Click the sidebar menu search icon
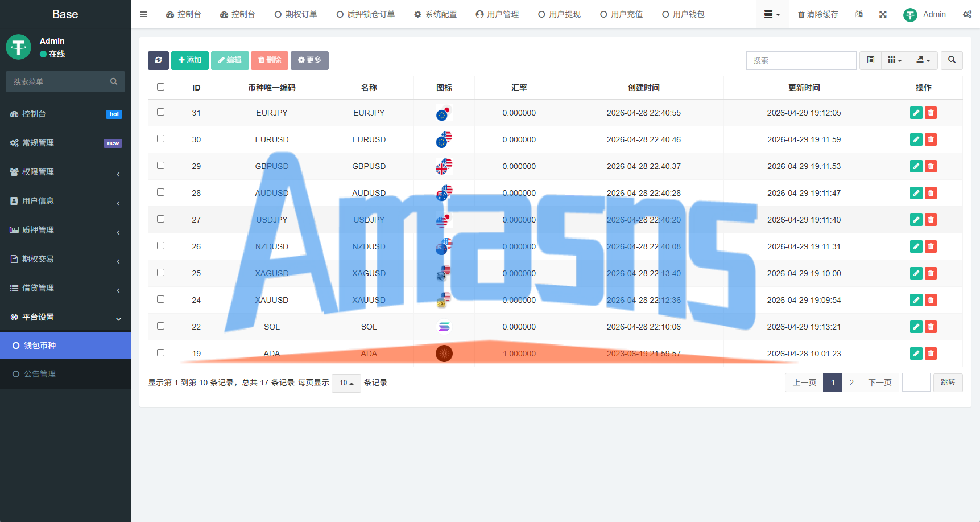980x522 pixels. tap(114, 81)
